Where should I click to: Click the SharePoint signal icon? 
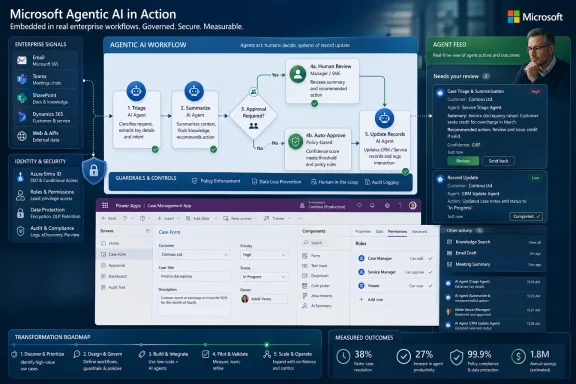(22, 98)
